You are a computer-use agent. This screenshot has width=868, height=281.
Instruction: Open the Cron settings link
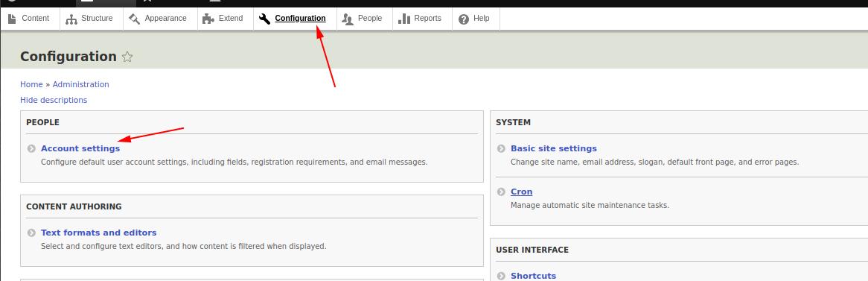(x=521, y=192)
